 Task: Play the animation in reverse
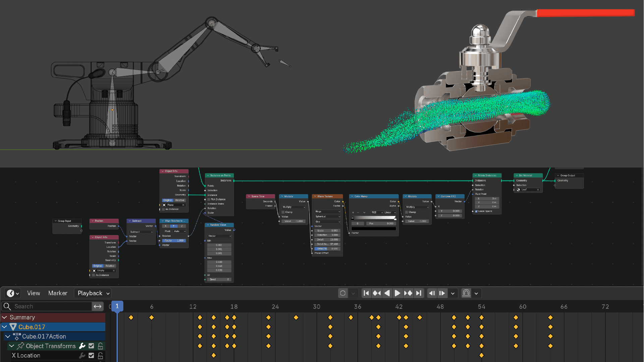(x=387, y=293)
